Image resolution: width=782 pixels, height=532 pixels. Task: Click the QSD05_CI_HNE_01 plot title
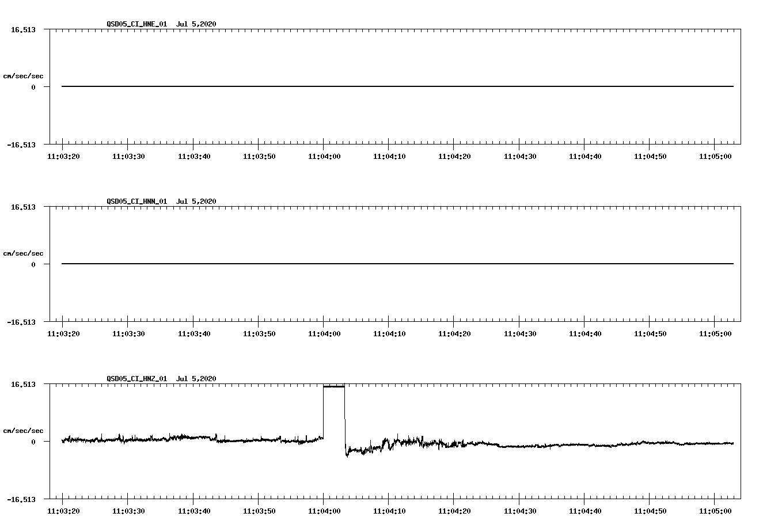coord(161,24)
